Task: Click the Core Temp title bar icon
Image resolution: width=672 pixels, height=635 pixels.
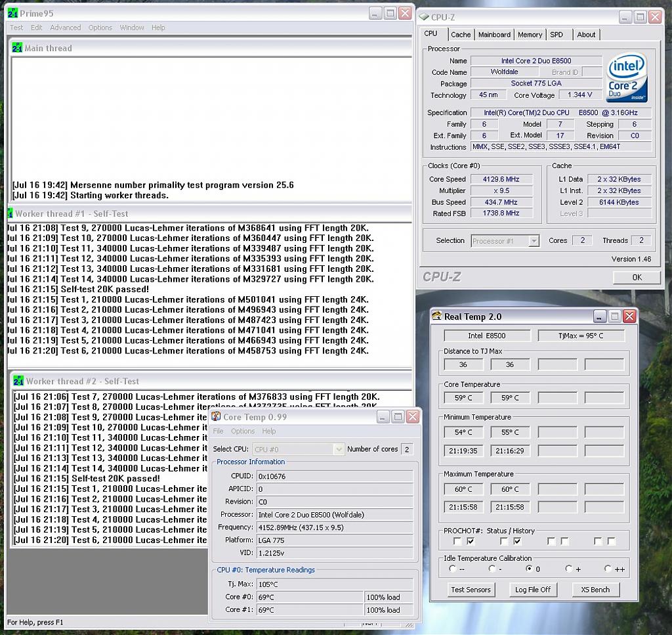Action: point(215,417)
